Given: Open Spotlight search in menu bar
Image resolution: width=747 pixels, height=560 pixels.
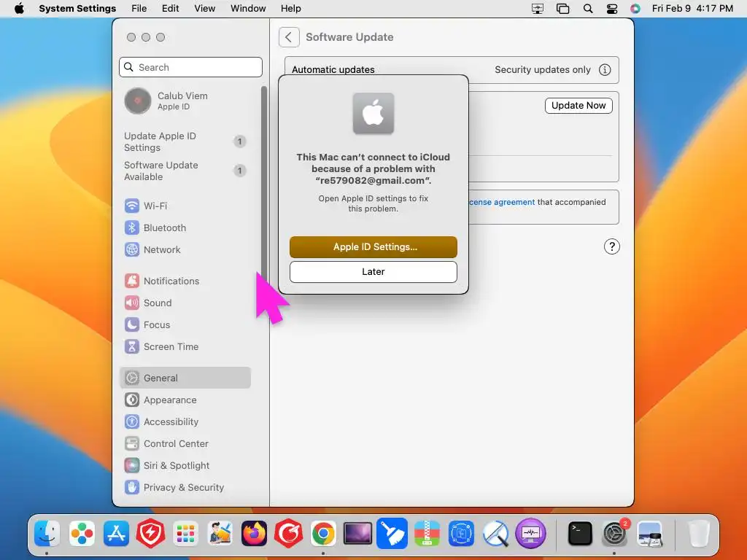Looking at the screenshot, I should [x=588, y=9].
